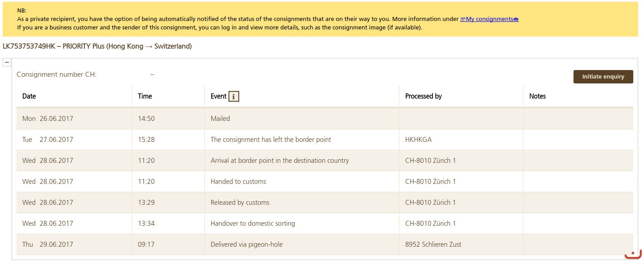Screen dimensions: 644x265
Task: Click the Event info icon
Action: pos(234,96)
